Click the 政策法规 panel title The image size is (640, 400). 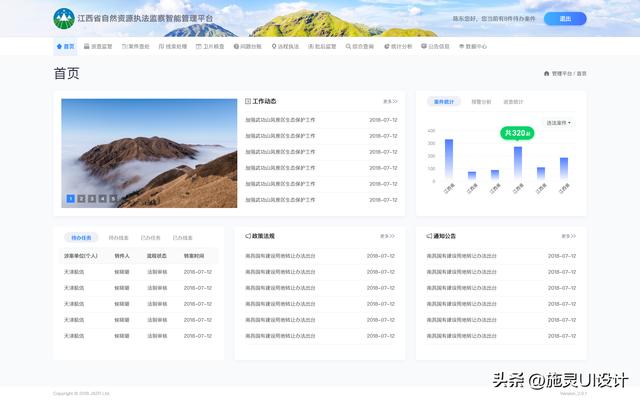[263, 236]
